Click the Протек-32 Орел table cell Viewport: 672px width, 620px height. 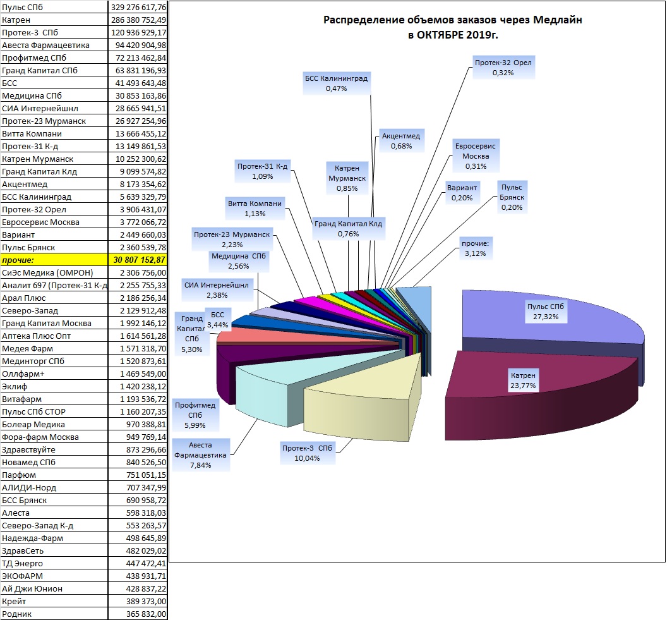pos(54,210)
